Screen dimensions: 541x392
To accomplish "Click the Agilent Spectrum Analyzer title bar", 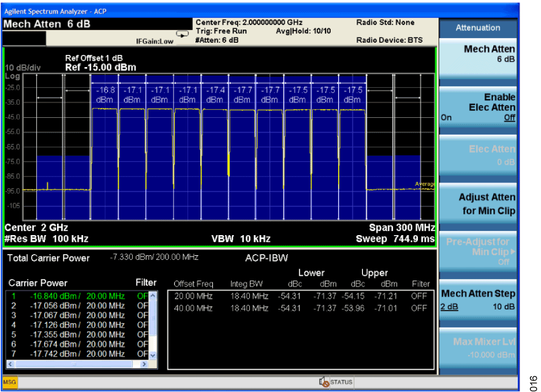I will click(261, 11).
